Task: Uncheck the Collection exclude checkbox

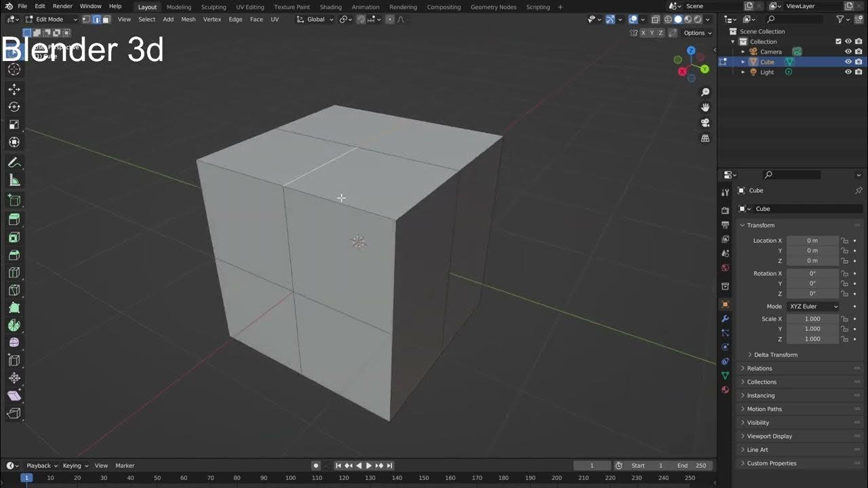Action: [x=838, y=41]
